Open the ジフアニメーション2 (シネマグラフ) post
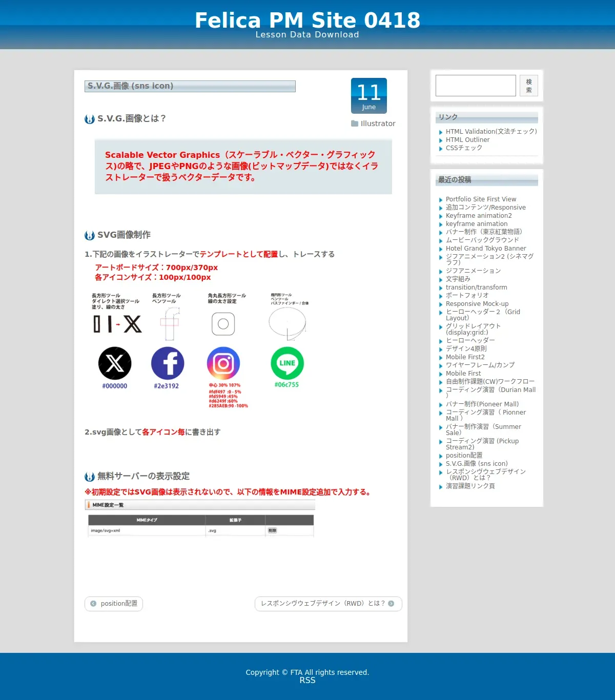 point(489,259)
